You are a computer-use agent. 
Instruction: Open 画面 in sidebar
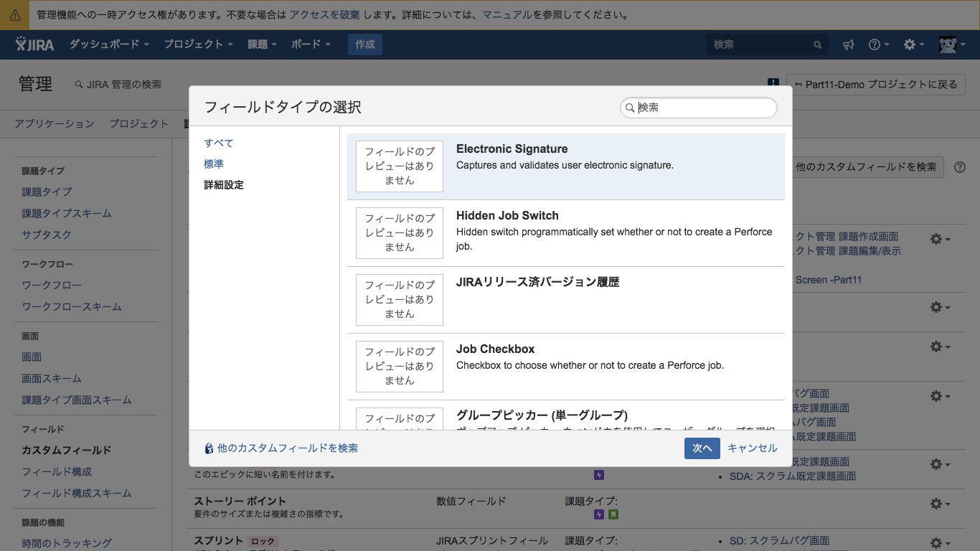[x=32, y=357]
